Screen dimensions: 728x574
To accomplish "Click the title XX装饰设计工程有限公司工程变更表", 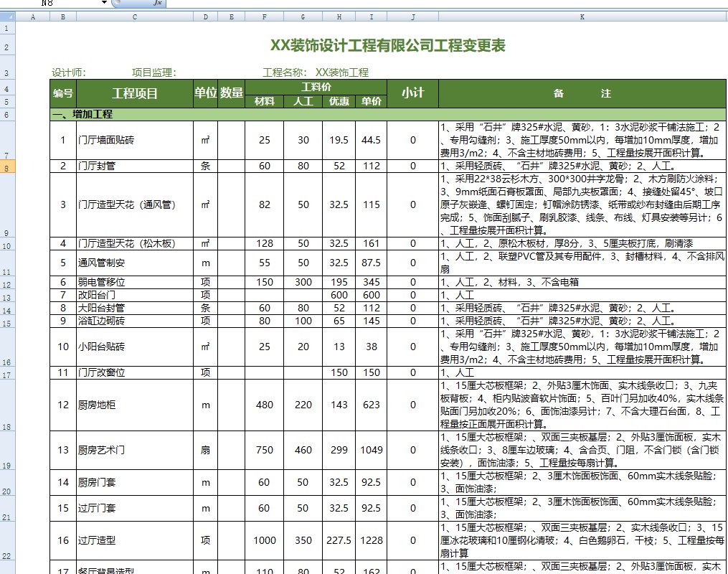I will 388,45.
